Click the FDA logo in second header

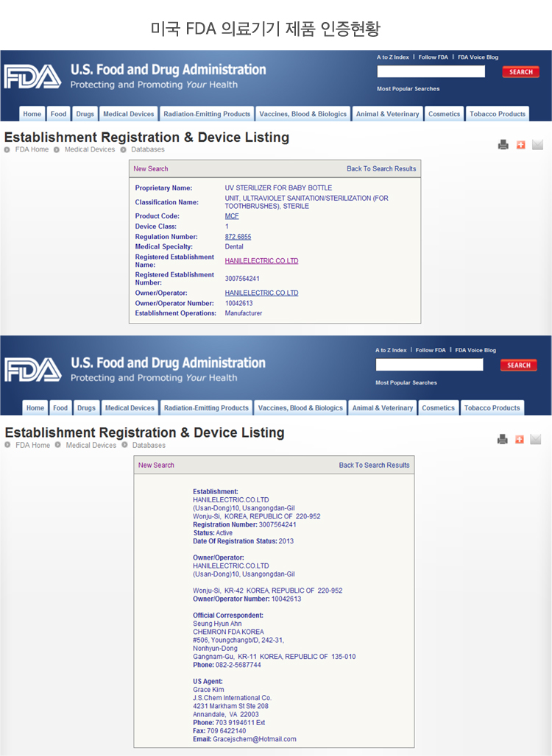point(33,369)
